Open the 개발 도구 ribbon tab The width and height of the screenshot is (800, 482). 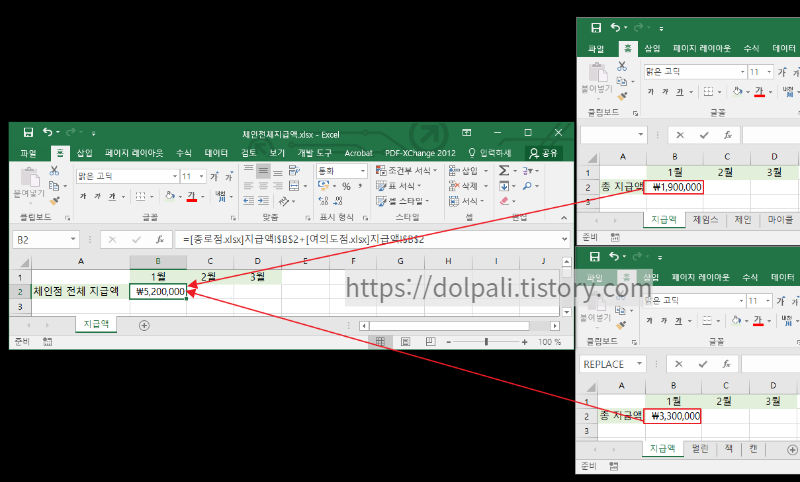pyautogui.click(x=314, y=153)
